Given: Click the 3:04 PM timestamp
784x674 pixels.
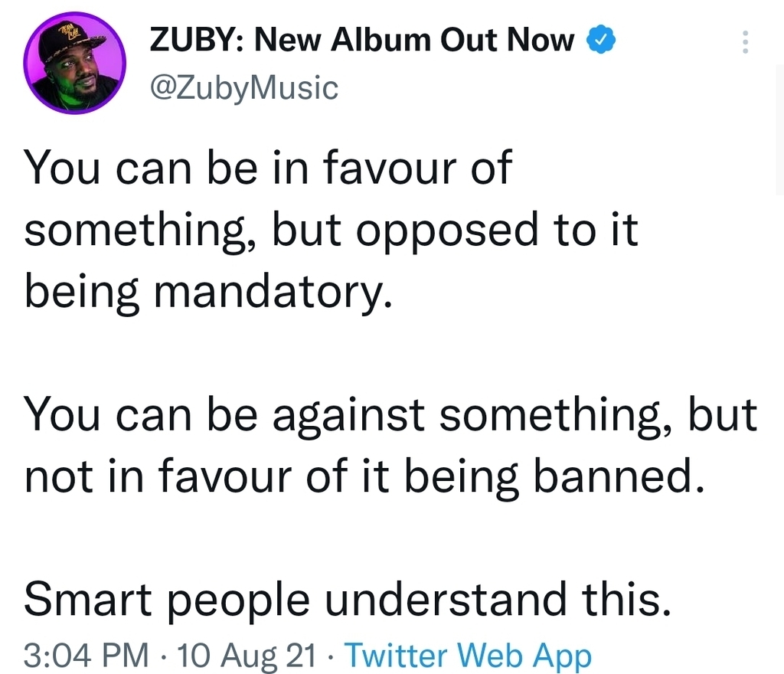Looking at the screenshot, I should [86, 655].
